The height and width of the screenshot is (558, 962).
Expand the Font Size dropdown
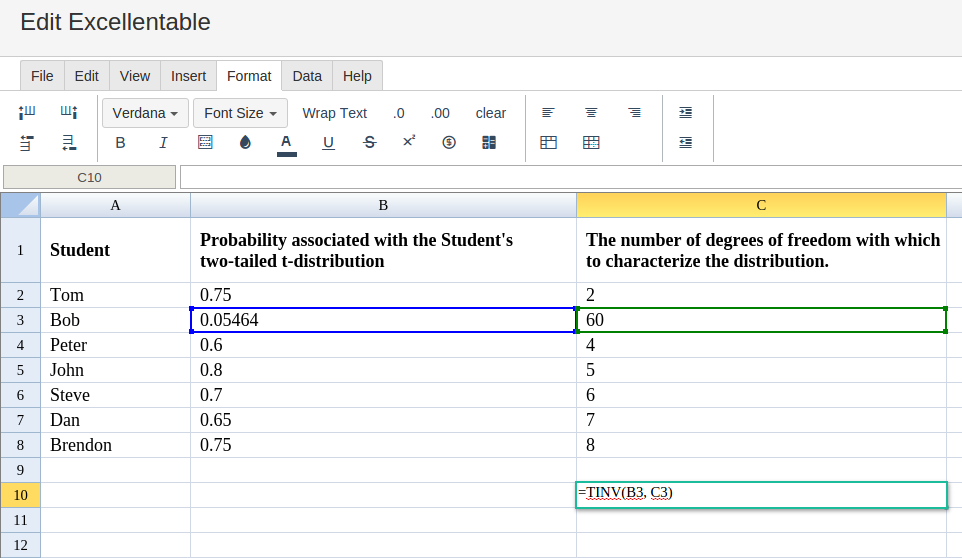click(240, 113)
